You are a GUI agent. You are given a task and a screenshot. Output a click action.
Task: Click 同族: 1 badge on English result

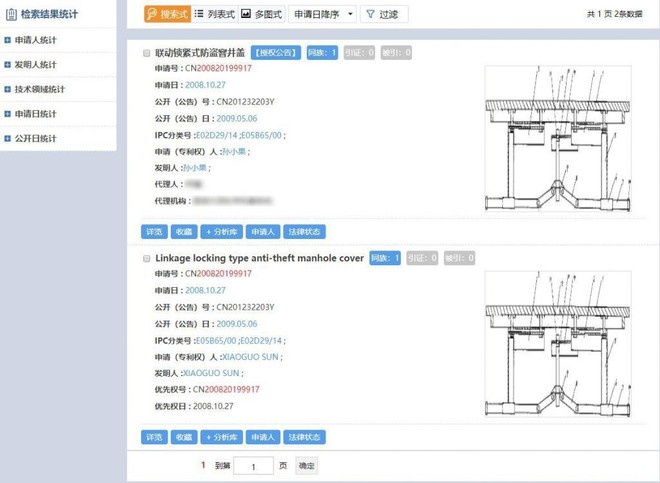[x=385, y=258]
